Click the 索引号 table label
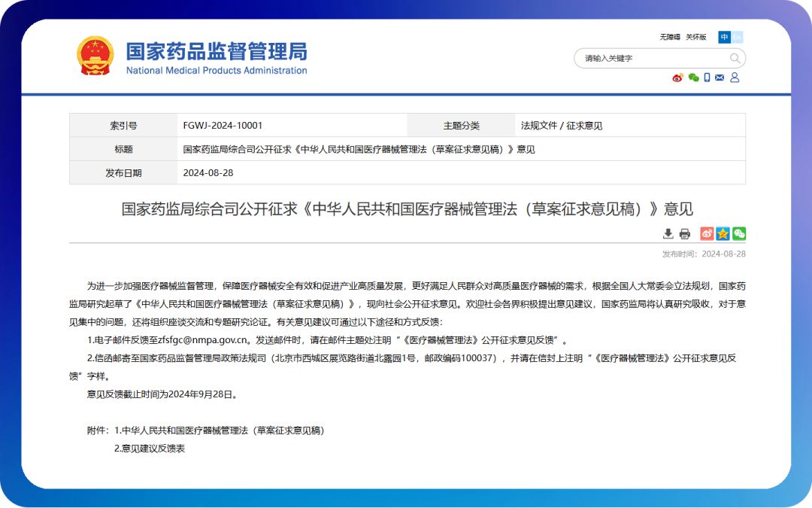The height and width of the screenshot is (508, 812). tap(123, 126)
